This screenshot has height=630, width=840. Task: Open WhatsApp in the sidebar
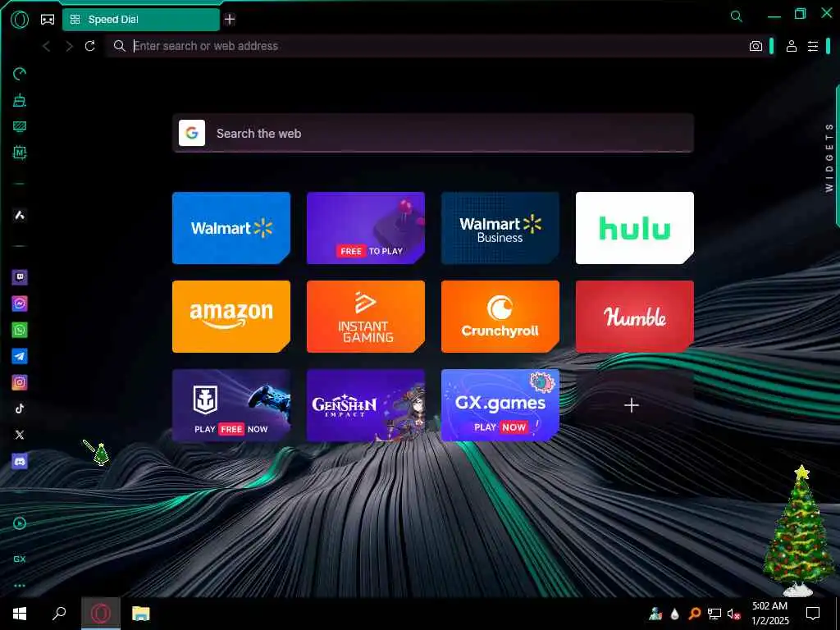pyautogui.click(x=20, y=330)
